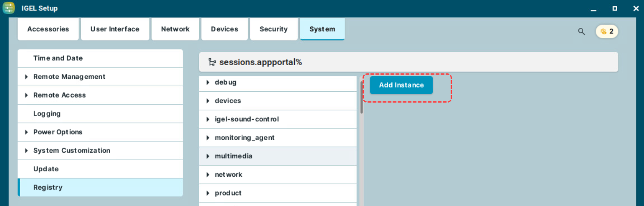Image resolution: width=644 pixels, height=206 pixels.
Task: Select the Security tab
Action: click(274, 29)
